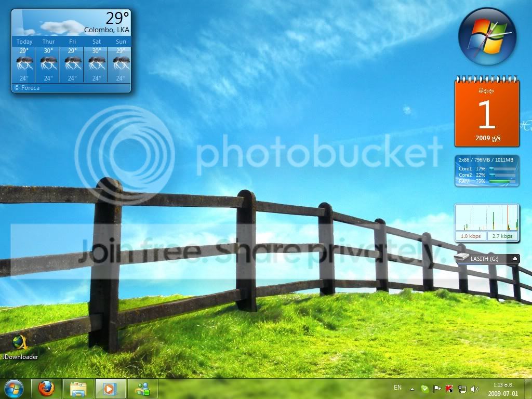The width and height of the screenshot is (532, 399).
Task: Click the Core1 17% usage row
Action: pyautogui.click(x=486, y=169)
